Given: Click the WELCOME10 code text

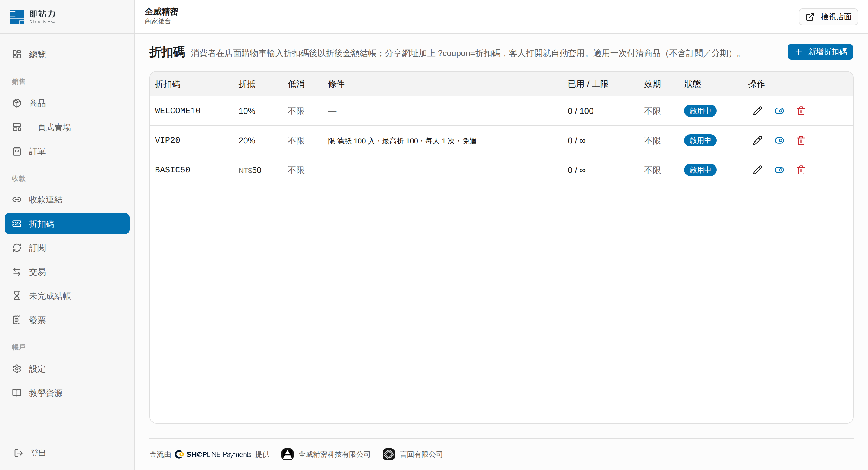Looking at the screenshot, I should coord(178,111).
